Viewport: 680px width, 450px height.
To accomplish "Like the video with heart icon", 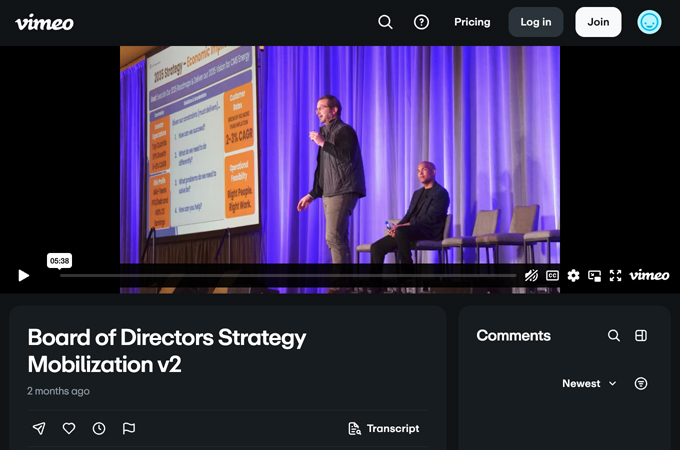I will pyautogui.click(x=69, y=428).
